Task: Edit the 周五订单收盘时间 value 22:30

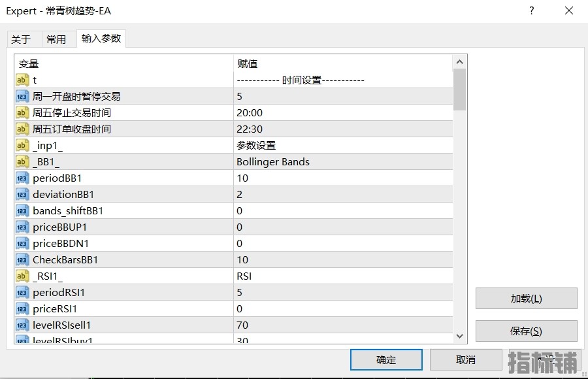Action: point(342,129)
